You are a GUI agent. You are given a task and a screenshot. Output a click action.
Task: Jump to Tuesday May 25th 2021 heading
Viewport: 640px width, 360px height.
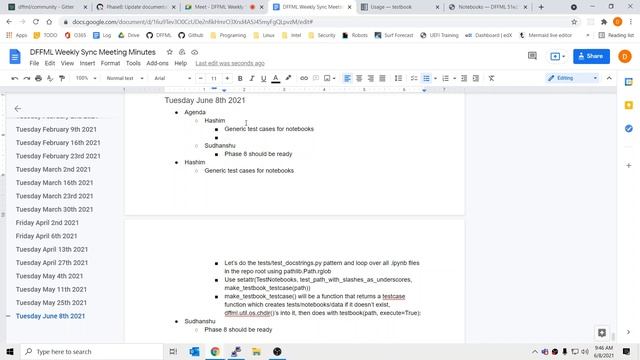tap(51, 302)
